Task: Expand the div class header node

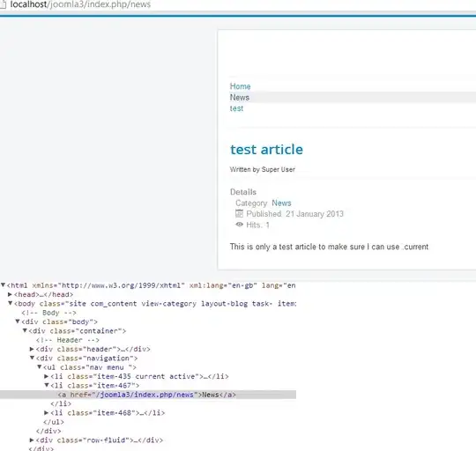Action: pos(32,349)
